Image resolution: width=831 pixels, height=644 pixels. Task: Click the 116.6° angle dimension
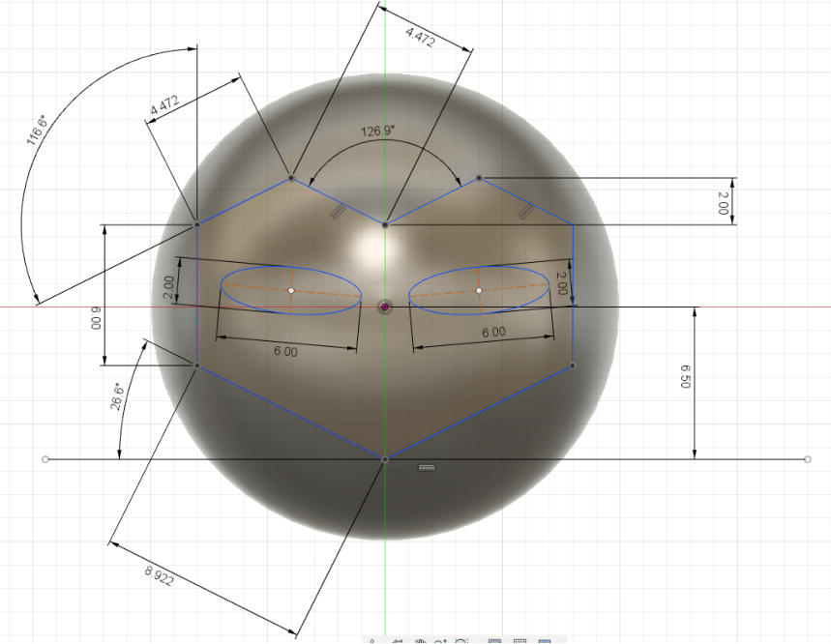click(x=37, y=130)
